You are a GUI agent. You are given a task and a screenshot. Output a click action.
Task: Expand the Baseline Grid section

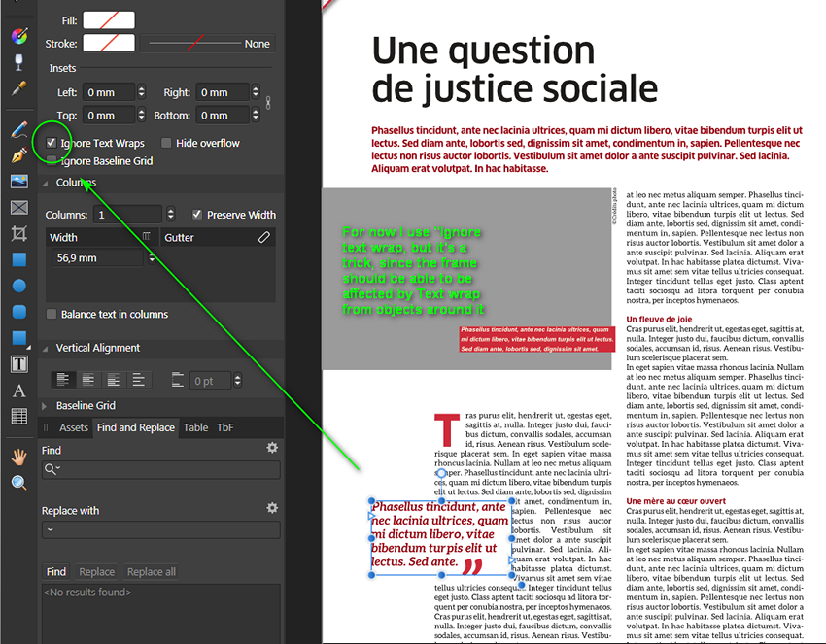click(44, 406)
